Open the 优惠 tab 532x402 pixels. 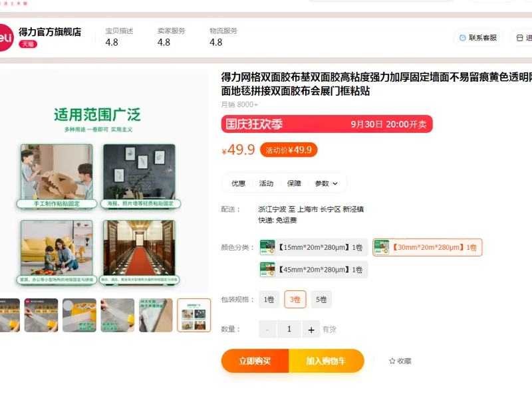point(238,183)
